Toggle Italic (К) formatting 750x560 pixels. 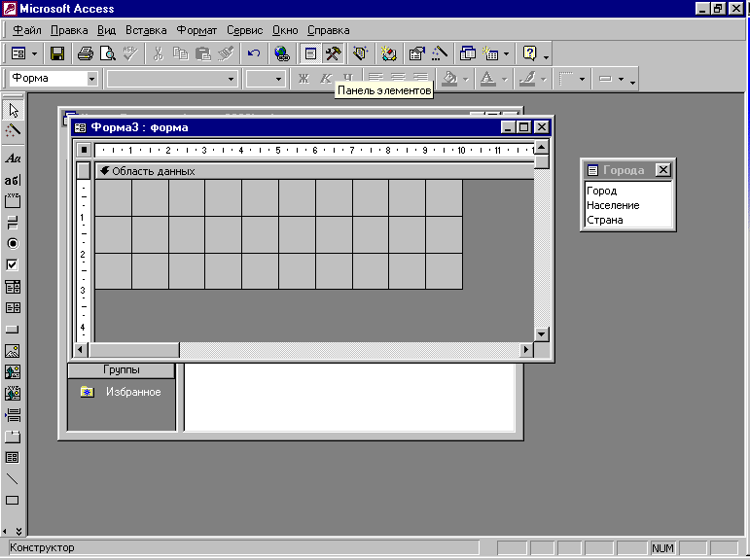(x=326, y=79)
